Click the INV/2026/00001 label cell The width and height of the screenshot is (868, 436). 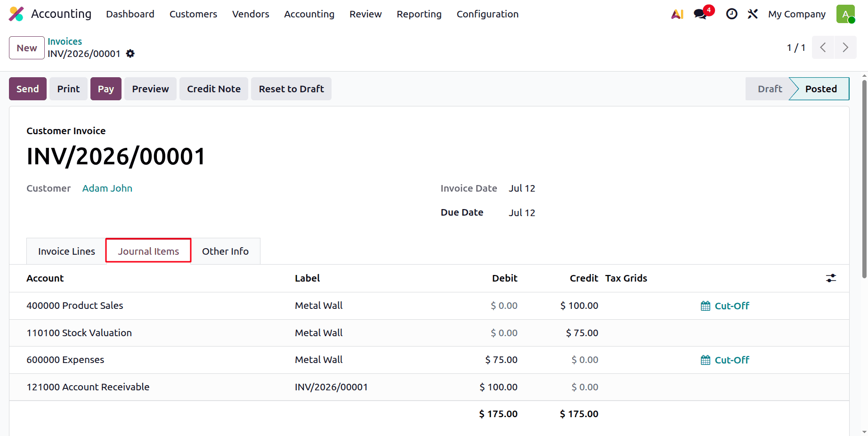click(x=331, y=387)
